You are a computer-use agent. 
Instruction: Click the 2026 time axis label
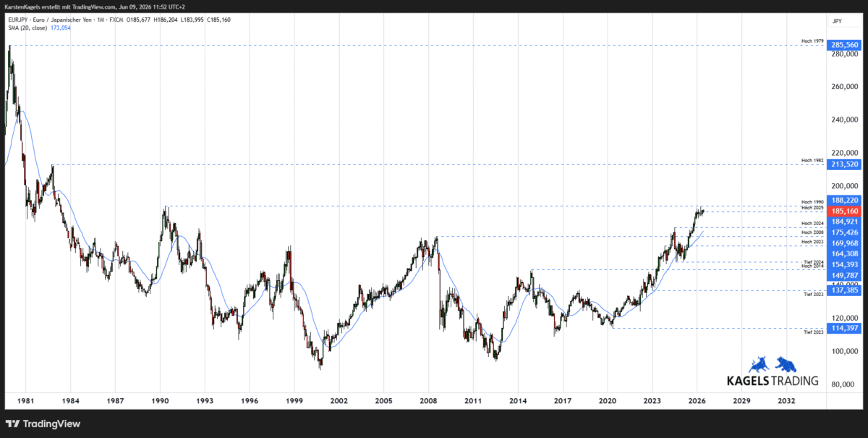coord(697,400)
